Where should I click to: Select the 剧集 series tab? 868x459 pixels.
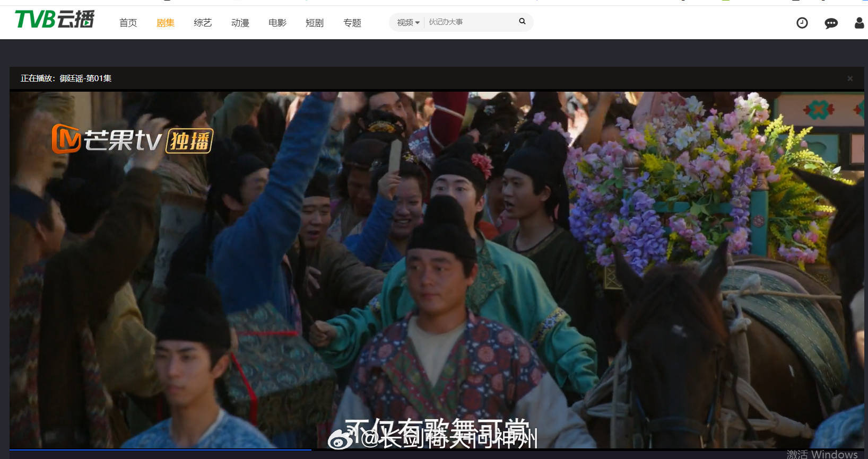[x=166, y=23]
